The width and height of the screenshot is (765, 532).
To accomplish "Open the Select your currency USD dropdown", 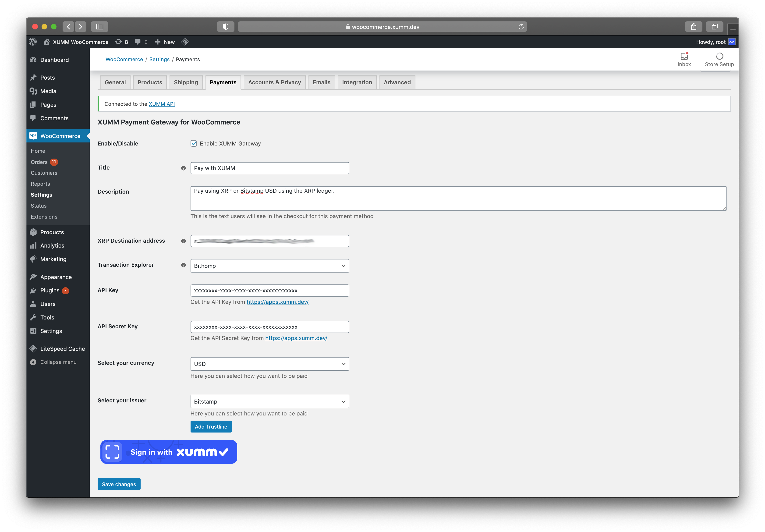I will pyautogui.click(x=269, y=364).
